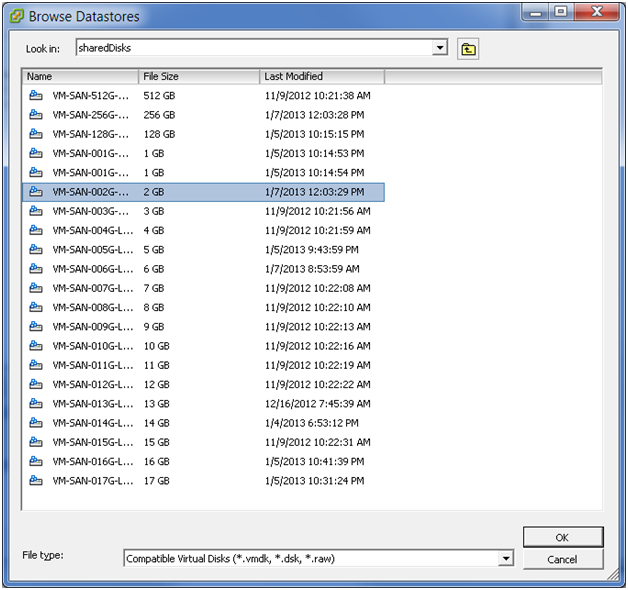Click the disk icon of the 16 GB row
Image resolution: width=628 pixels, height=590 pixels.
(x=36, y=461)
